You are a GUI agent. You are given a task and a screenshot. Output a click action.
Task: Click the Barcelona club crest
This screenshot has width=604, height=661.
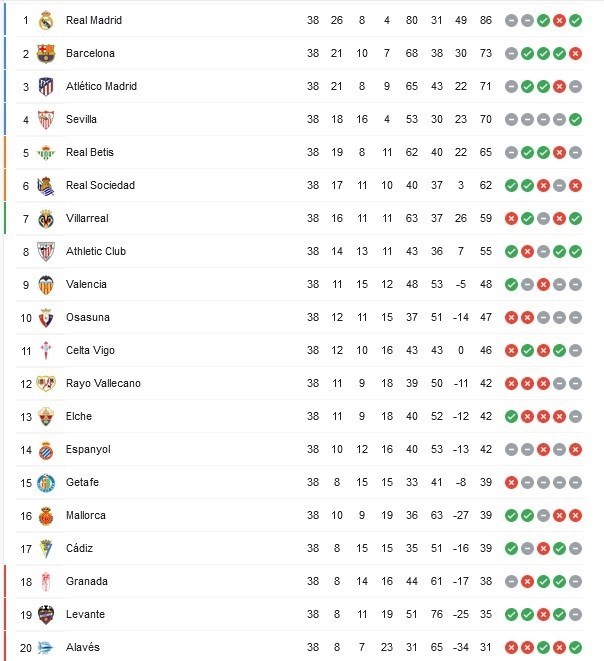[x=45, y=53]
